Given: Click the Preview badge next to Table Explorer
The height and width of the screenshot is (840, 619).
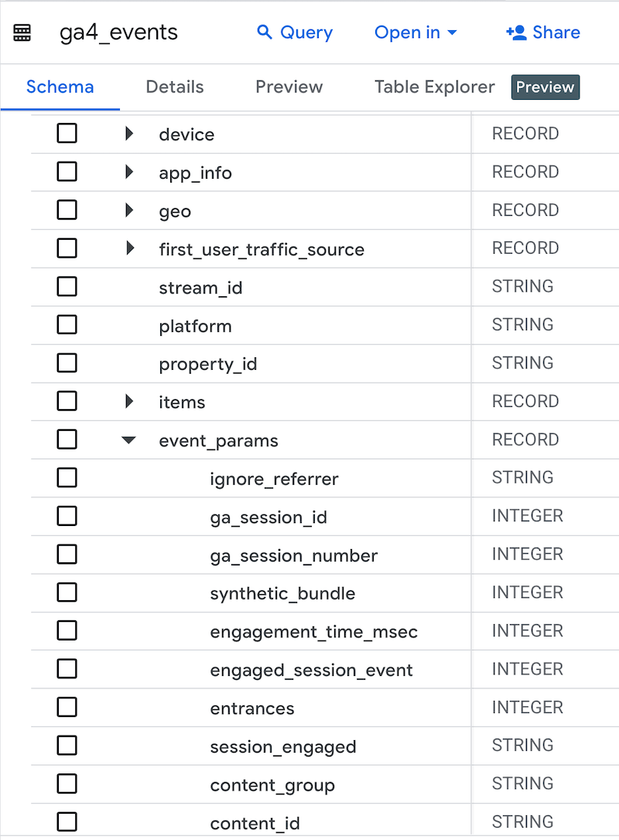Looking at the screenshot, I should [545, 87].
